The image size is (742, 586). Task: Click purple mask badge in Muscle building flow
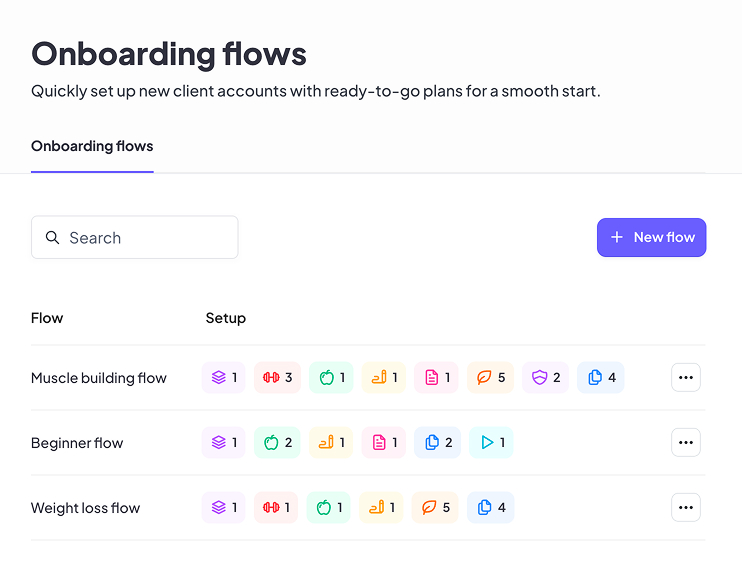[x=545, y=378]
